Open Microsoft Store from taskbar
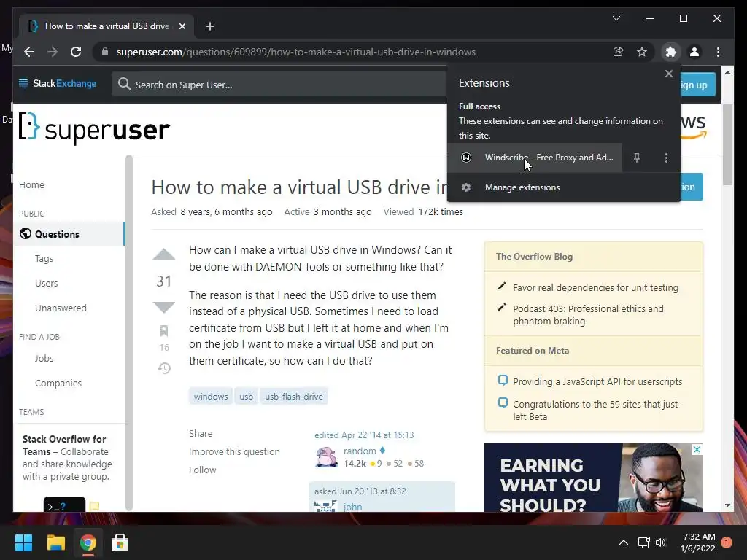Viewport: 747px width, 560px height. (x=120, y=542)
